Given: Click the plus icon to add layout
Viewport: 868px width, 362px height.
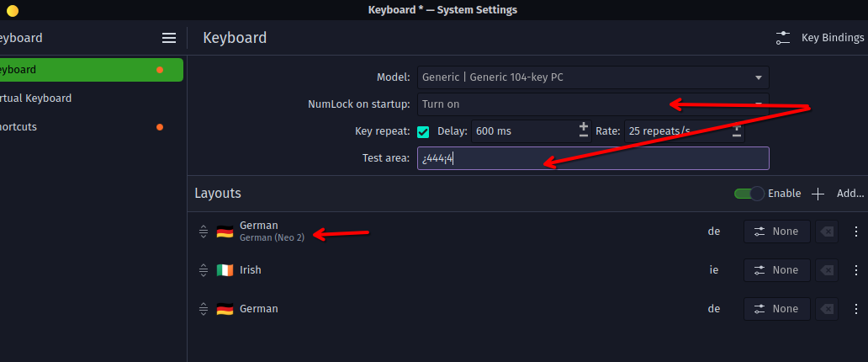Looking at the screenshot, I should [x=818, y=194].
